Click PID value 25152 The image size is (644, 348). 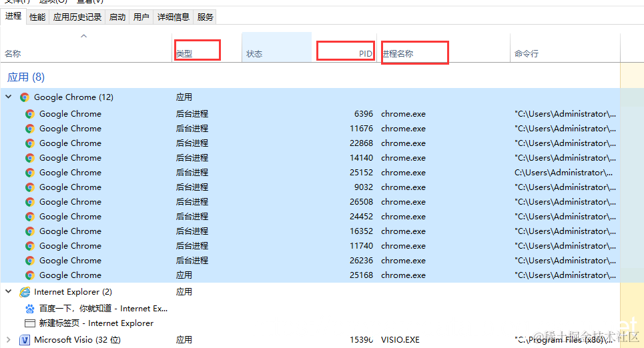click(362, 173)
